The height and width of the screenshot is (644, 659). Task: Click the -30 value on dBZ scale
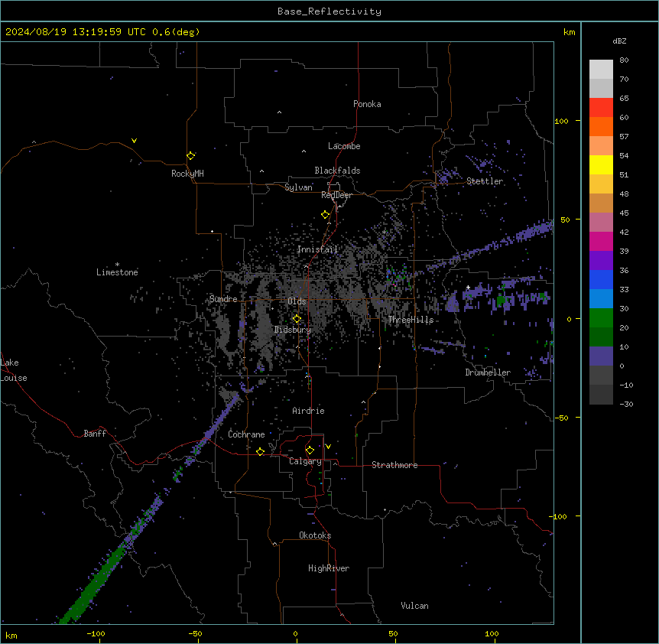(626, 404)
